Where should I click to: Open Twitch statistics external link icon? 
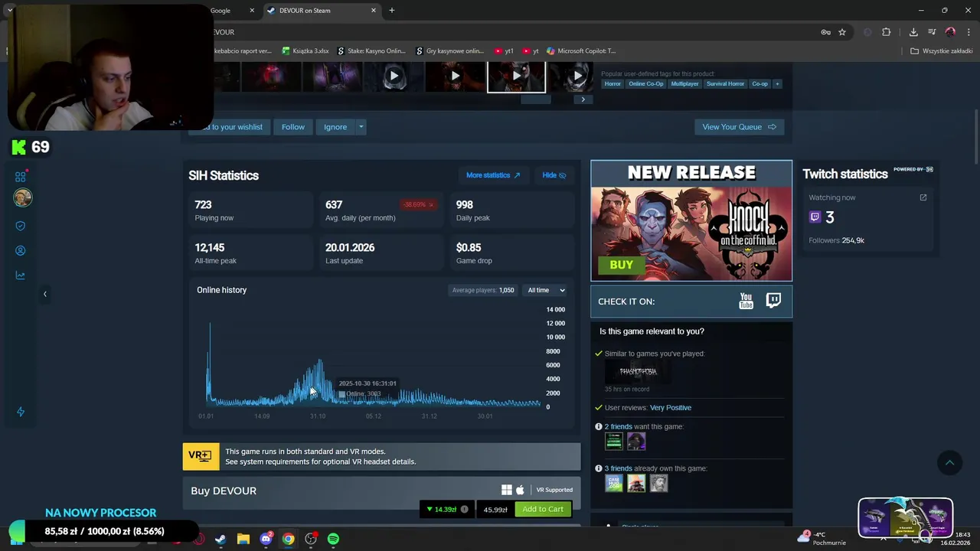pyautogui.click(x=923, y=197)
